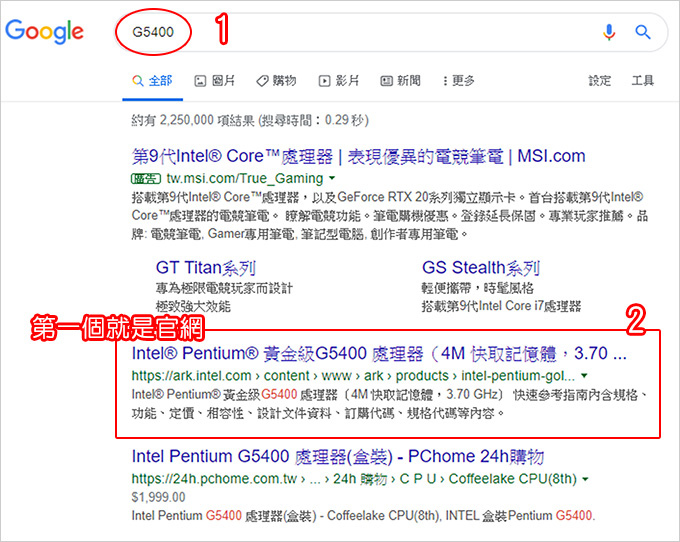
Task: Open the GT Titan系列 sitelink
Action: click(x=206, y=268)
